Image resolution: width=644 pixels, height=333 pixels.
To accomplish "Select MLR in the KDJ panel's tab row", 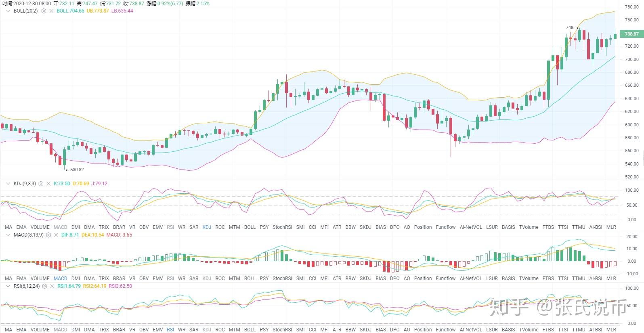I will 611,227.
